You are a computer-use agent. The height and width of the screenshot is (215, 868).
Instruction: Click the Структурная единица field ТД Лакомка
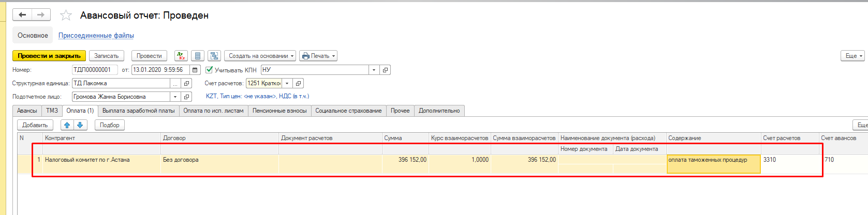click(121, 83)
